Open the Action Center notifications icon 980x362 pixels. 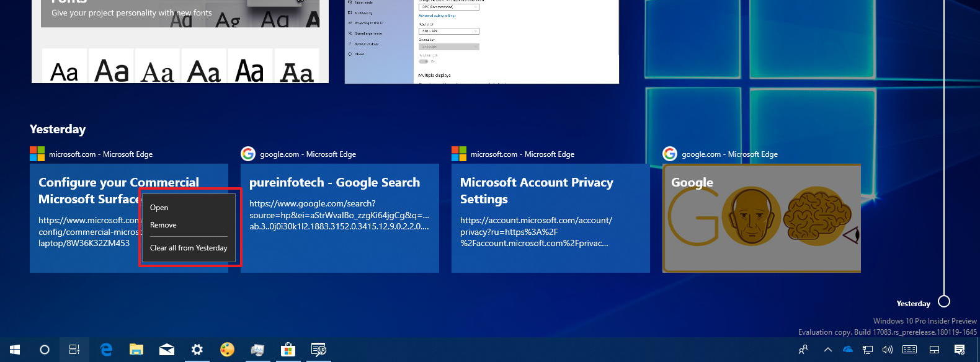(960, 350)
